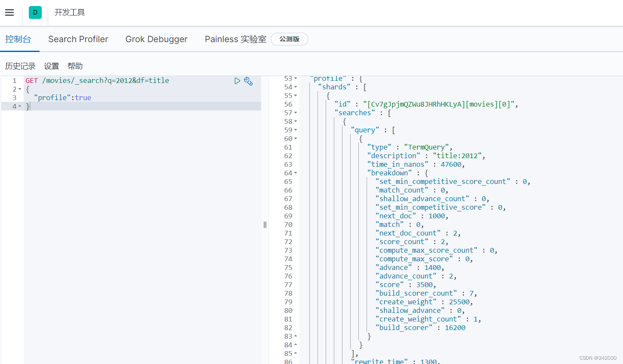Switch to the Search Profiler tab
This screenshot has width=623, height=364.
pyautogui.click(x=78, y=39)
